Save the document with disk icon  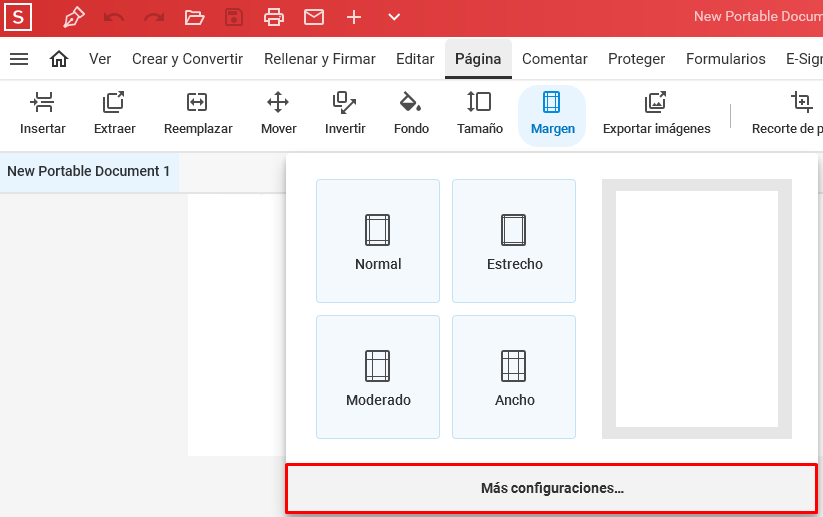(234, 17)
